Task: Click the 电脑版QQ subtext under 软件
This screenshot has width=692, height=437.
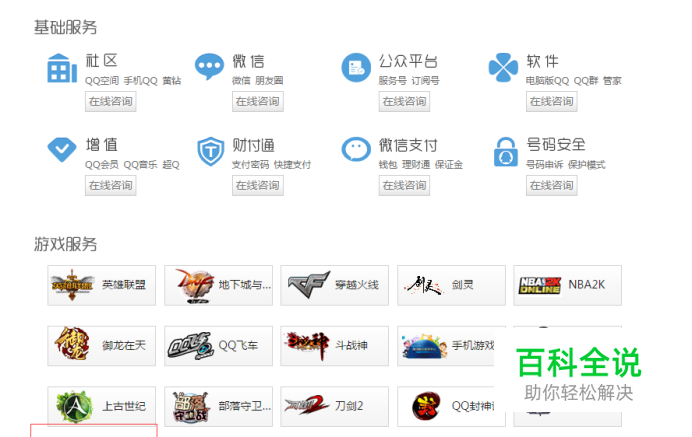Action: (x=547, y=81)
